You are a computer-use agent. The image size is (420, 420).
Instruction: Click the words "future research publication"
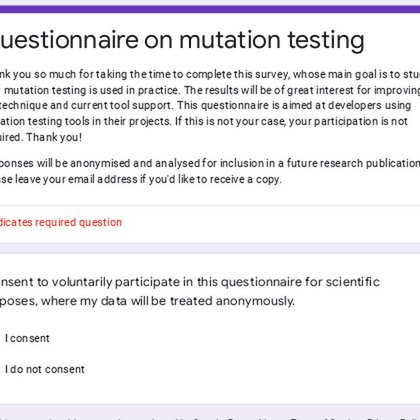click(x=353, y=163)
